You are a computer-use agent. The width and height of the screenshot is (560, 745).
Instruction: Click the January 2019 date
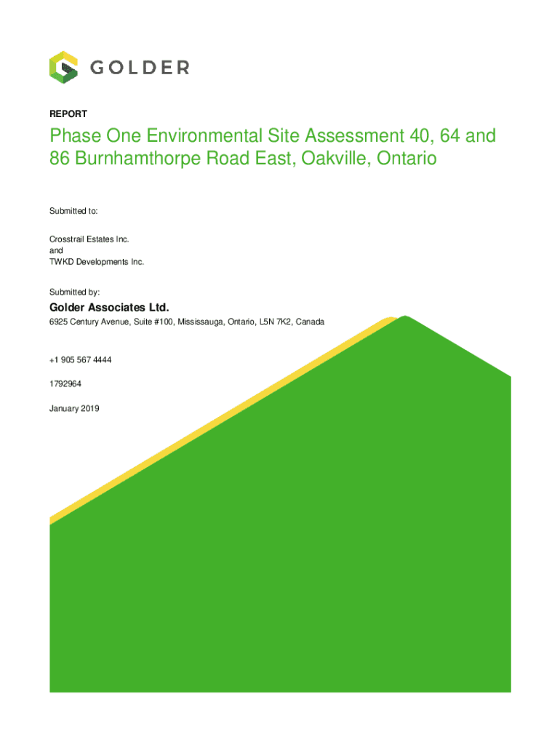[x=74, y=408]
